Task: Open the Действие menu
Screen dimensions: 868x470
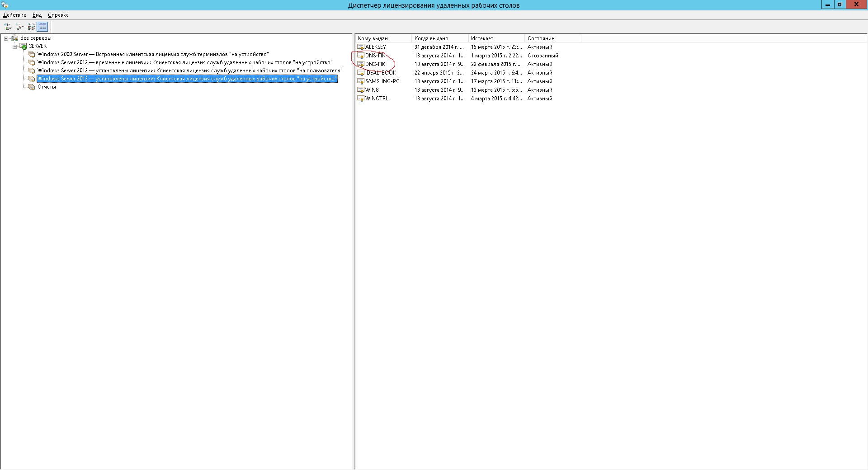Action: 14,15
